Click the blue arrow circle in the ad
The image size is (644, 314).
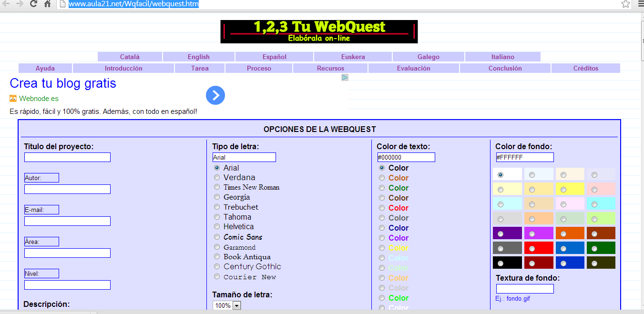(215, 95)
